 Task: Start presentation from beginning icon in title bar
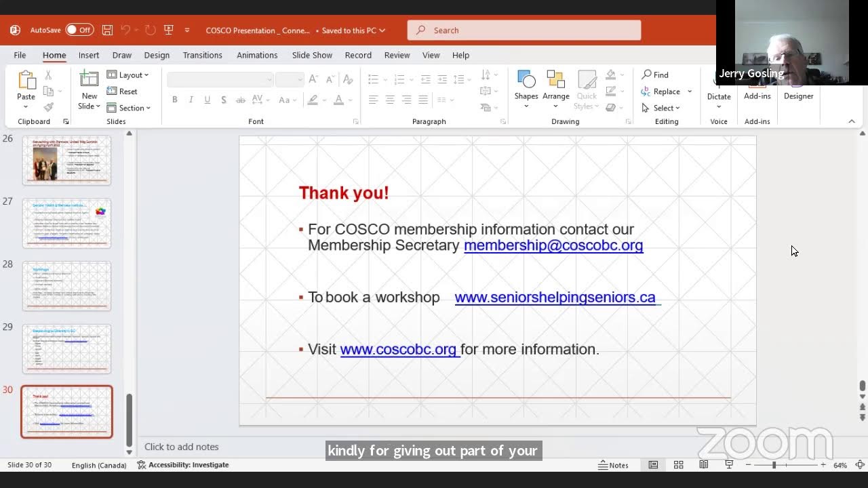169,30
